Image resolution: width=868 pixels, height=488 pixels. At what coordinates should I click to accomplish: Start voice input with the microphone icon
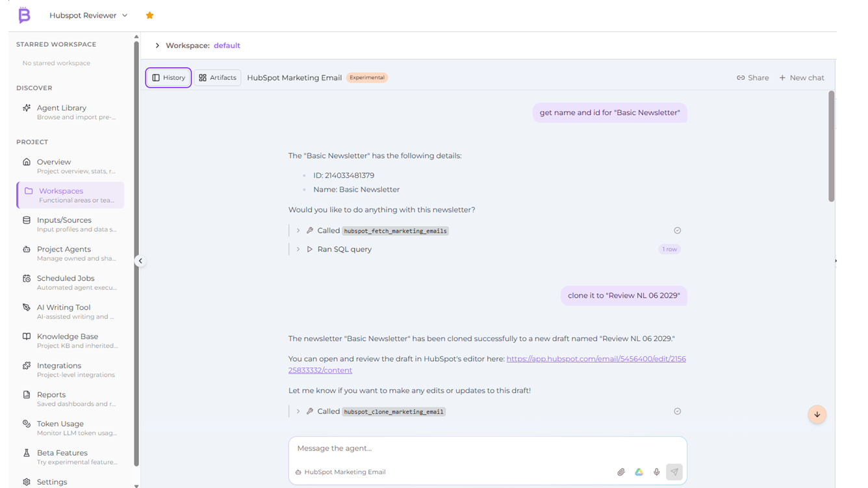tap(657, 472)
